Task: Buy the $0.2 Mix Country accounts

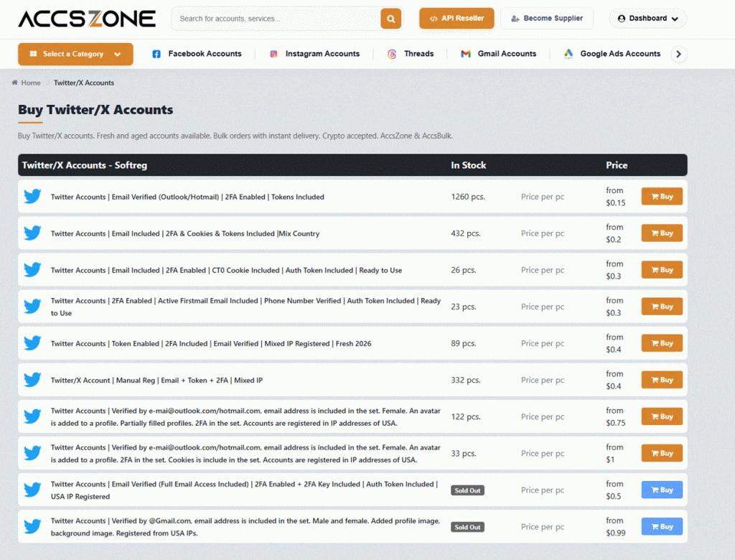Action: pos(662,233)
